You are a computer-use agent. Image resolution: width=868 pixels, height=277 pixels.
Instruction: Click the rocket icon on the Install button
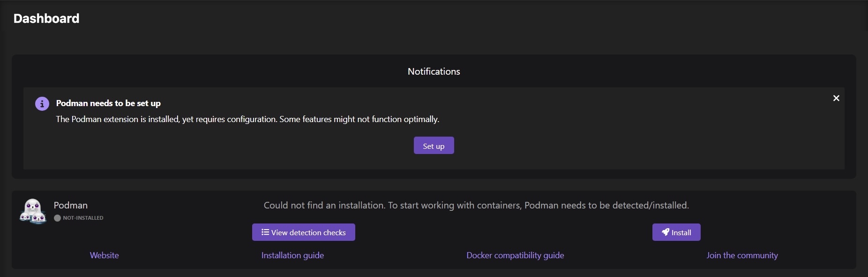(665, 232)
